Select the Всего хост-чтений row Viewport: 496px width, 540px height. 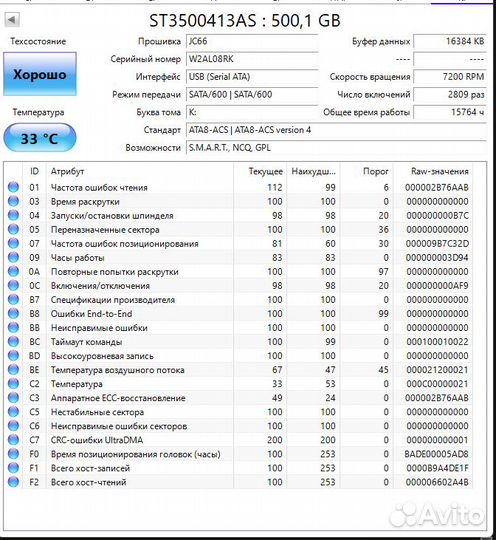point(238,482)
